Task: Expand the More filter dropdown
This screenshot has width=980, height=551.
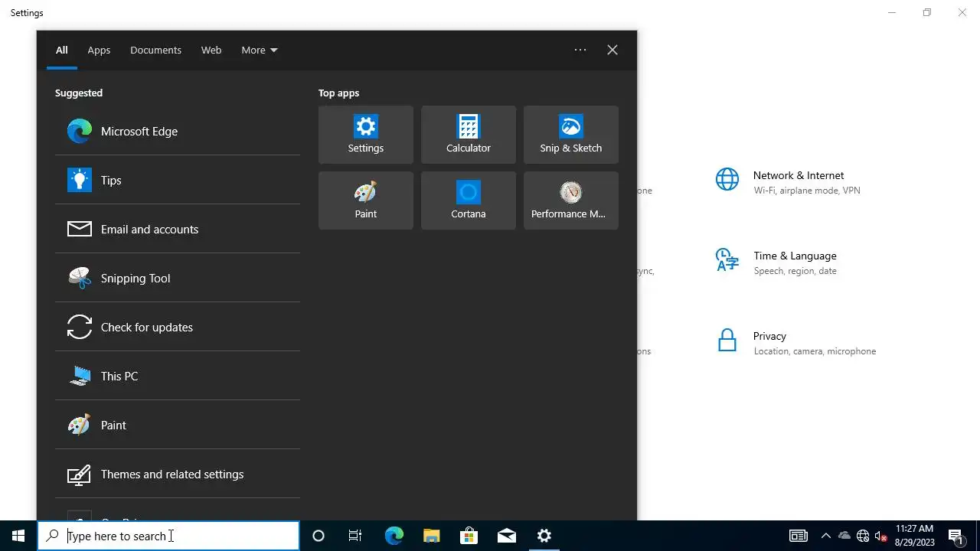Action: click(x=260, y=50)
